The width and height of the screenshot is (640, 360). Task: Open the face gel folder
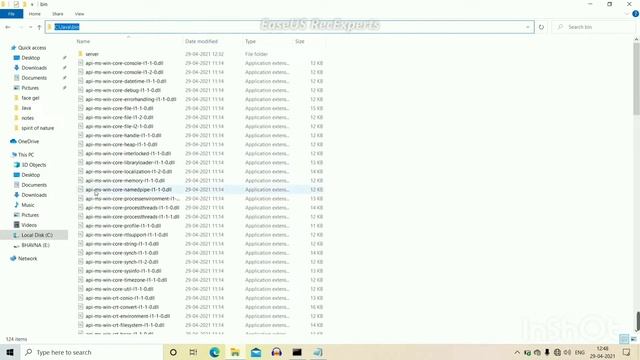point(30,98)
